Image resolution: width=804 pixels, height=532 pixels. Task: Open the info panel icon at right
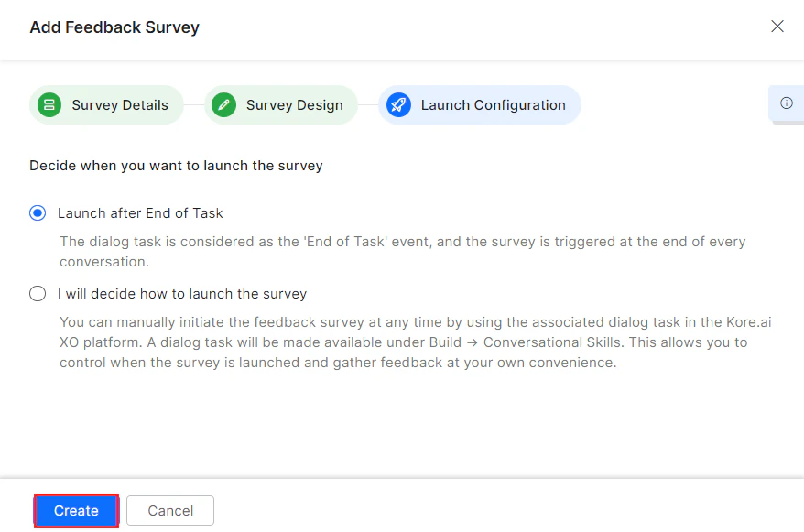point(786,103)
